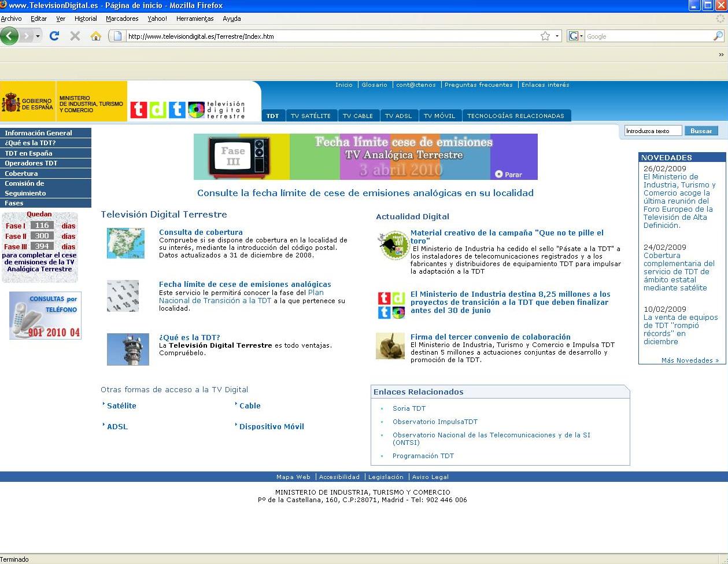Click the Buscar search button
728x564 pixels.
pos(701,131)
